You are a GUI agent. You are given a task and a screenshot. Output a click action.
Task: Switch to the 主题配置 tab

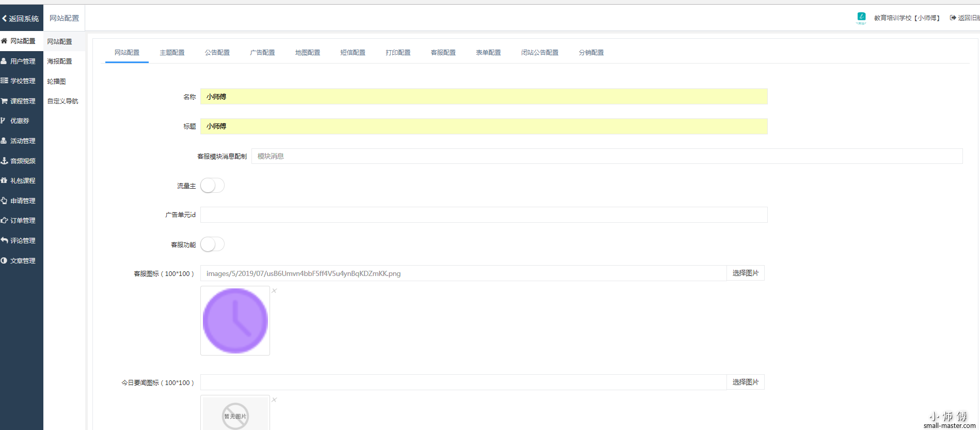172,53
